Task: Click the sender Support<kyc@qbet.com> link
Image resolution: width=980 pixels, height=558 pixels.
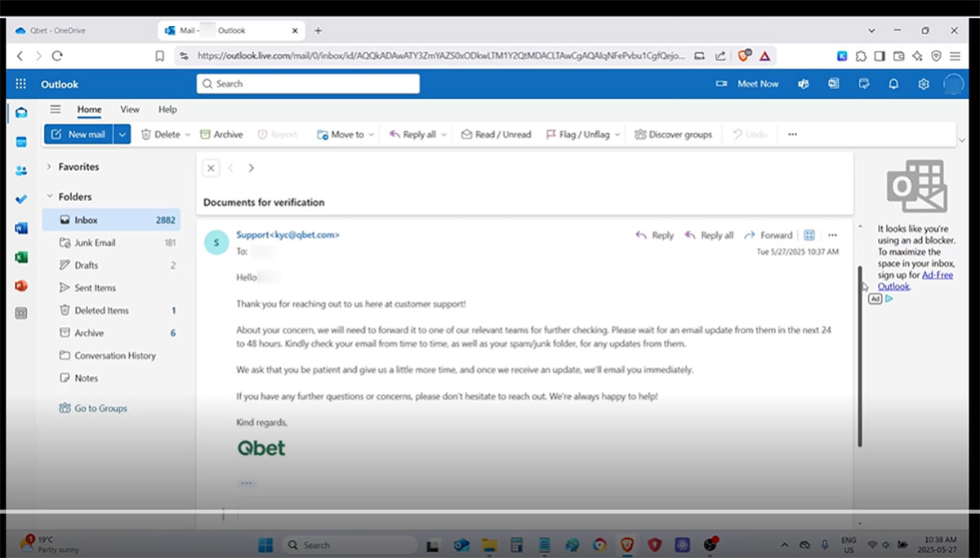Action: pos(287,235)
